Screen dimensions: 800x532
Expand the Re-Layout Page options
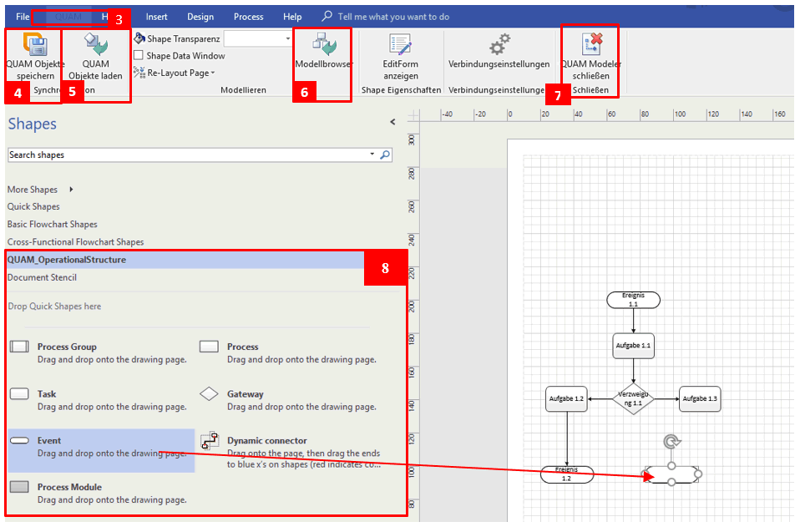(211, 72)
